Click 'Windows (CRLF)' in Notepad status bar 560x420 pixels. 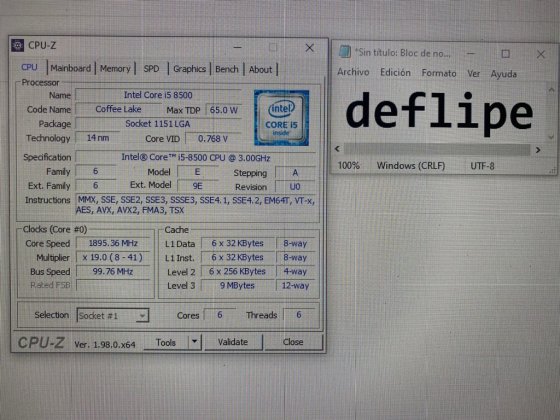click(411, 166)
